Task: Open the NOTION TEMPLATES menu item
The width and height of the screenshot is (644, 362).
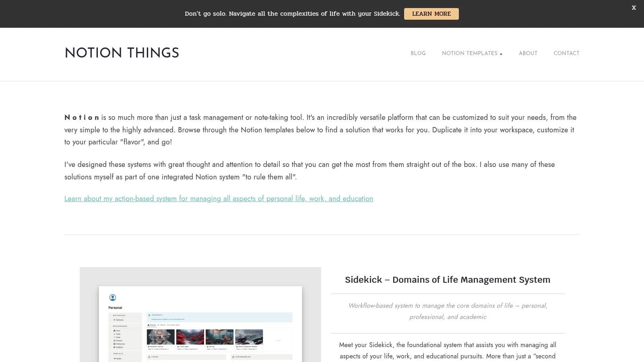Action: (x=469, y=53)
